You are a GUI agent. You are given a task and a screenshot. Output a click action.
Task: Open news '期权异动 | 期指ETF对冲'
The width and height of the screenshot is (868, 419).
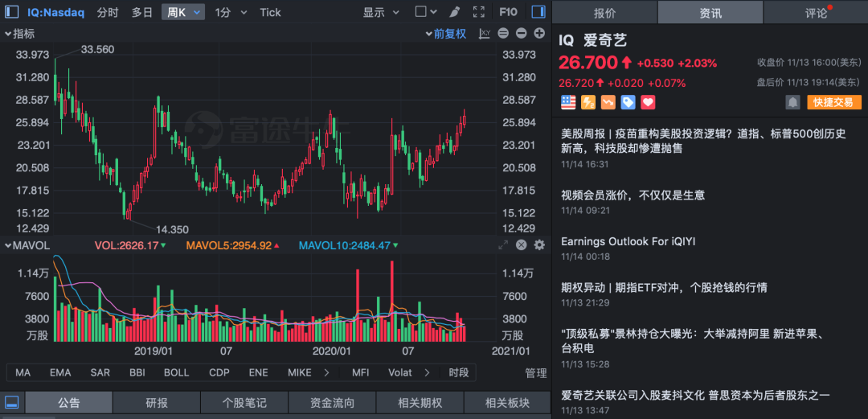pos(664,288)
